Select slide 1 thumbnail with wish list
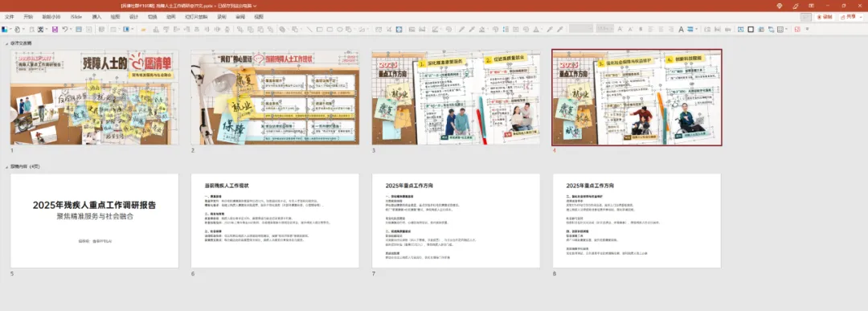The width and height of the screenshot is (868, 311). pos(95,97)
